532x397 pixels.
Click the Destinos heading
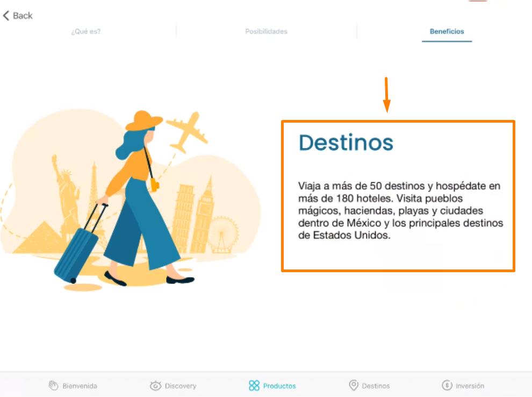(x=346, y=143)
